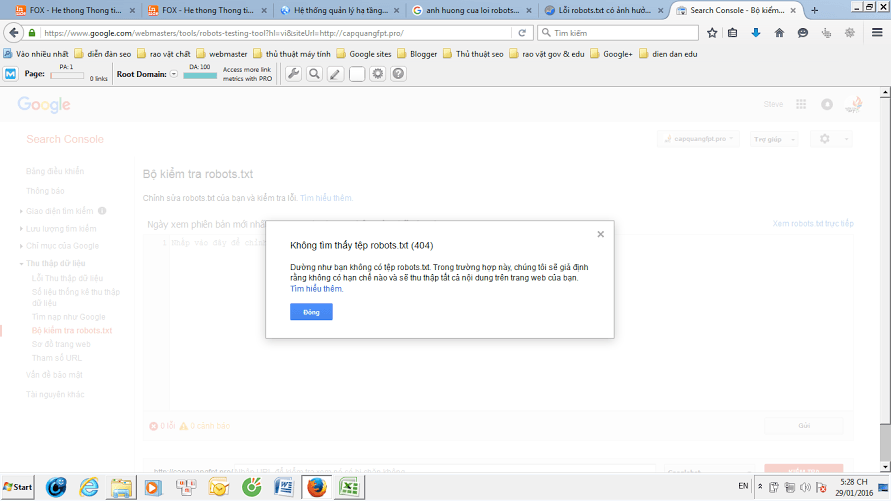The width and height of the screenshot is (891, 501).
Task: Click the blue Đóng button
Action: (311, 312)
